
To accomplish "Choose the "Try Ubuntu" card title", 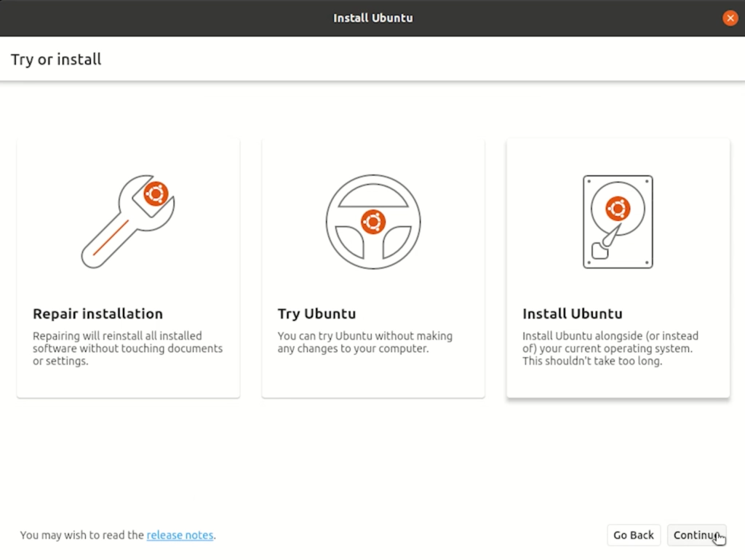I will point(316,314).
